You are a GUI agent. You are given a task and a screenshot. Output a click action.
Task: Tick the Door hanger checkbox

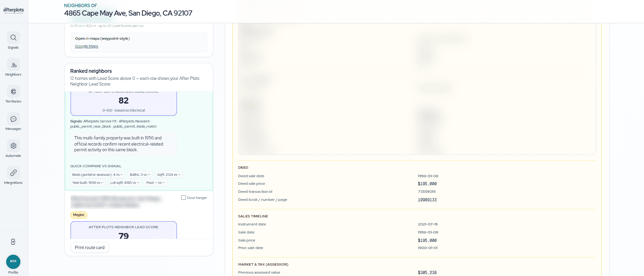click(184, 198)
